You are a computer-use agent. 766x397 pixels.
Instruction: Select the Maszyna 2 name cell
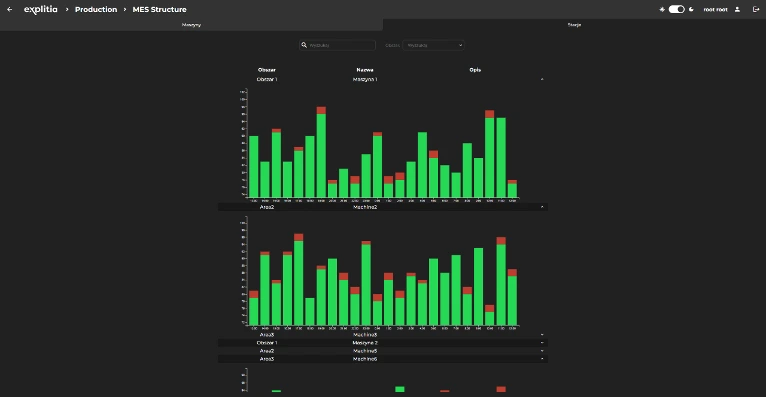click(x=365, y=343)
